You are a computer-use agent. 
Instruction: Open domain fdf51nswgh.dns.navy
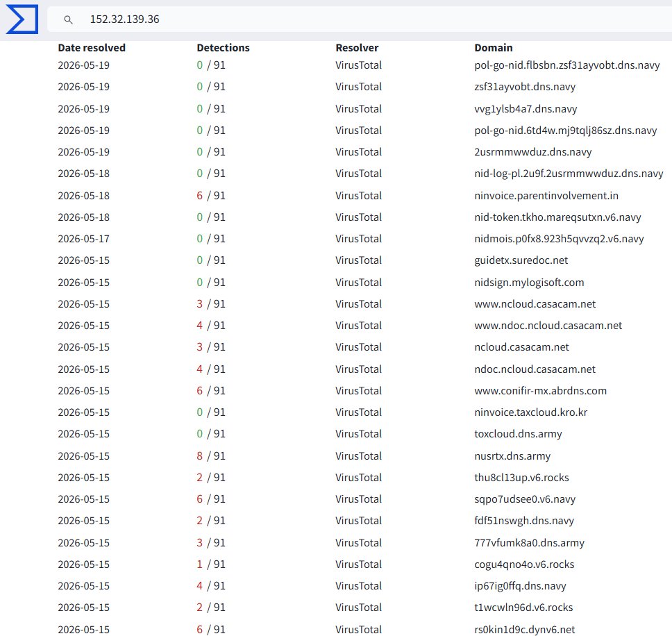[523, 520]
